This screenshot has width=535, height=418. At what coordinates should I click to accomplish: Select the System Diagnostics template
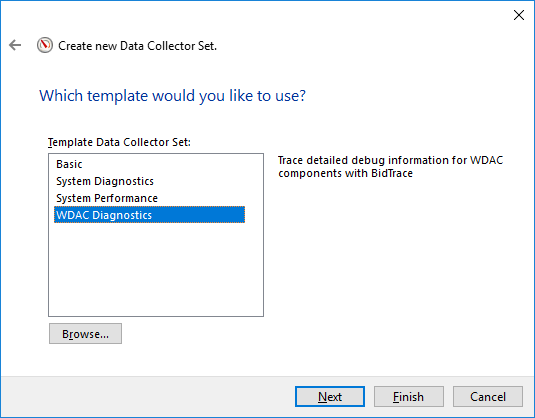[x=149, y=181]
